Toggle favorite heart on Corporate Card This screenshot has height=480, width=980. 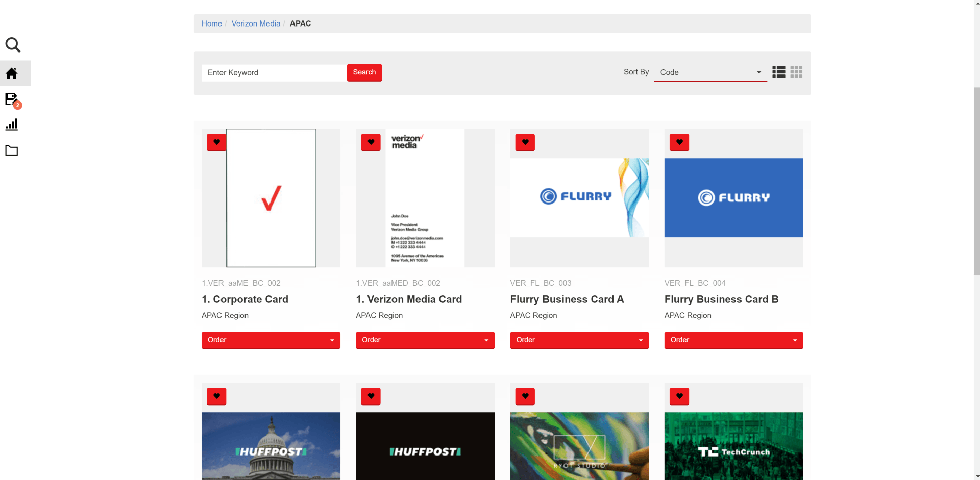(216, 142)
